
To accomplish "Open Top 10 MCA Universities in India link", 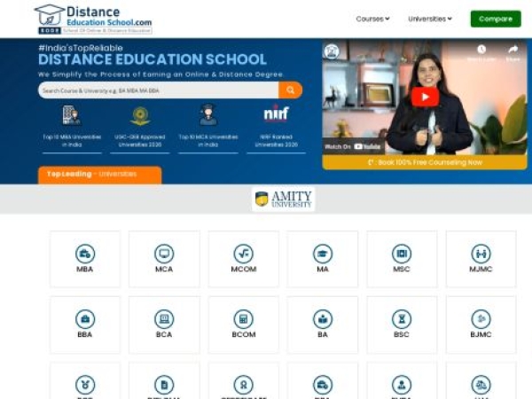I will [208, 140].
